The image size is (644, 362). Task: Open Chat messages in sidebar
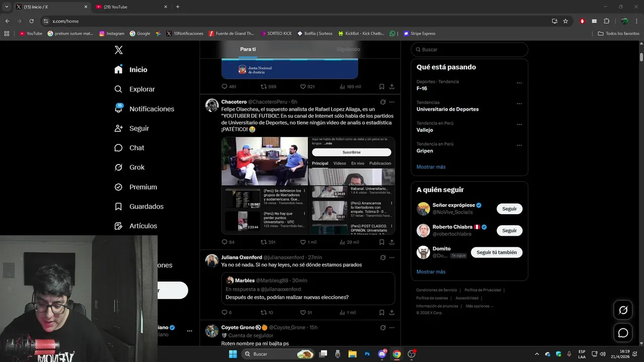tap(129, 148)
